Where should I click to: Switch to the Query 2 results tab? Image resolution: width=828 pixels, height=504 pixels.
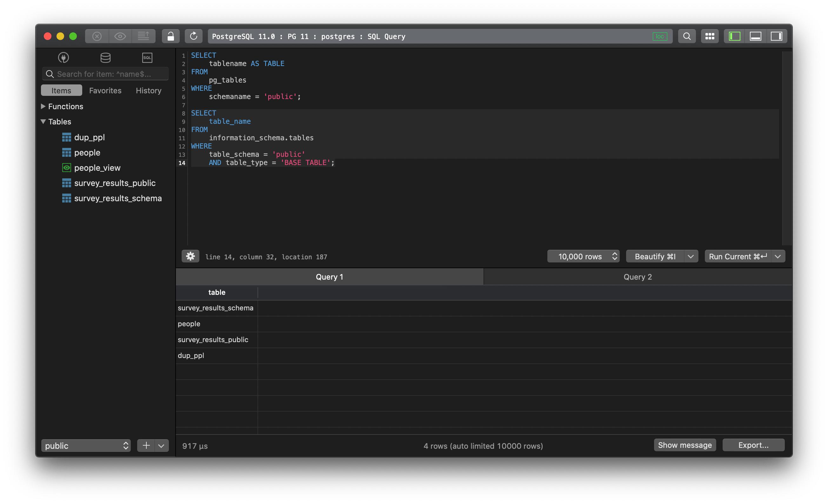coord(637,276)
